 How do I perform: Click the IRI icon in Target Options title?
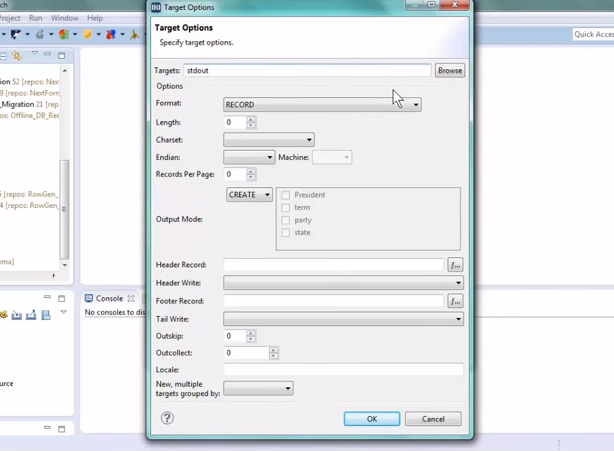(x=156, y=7)
